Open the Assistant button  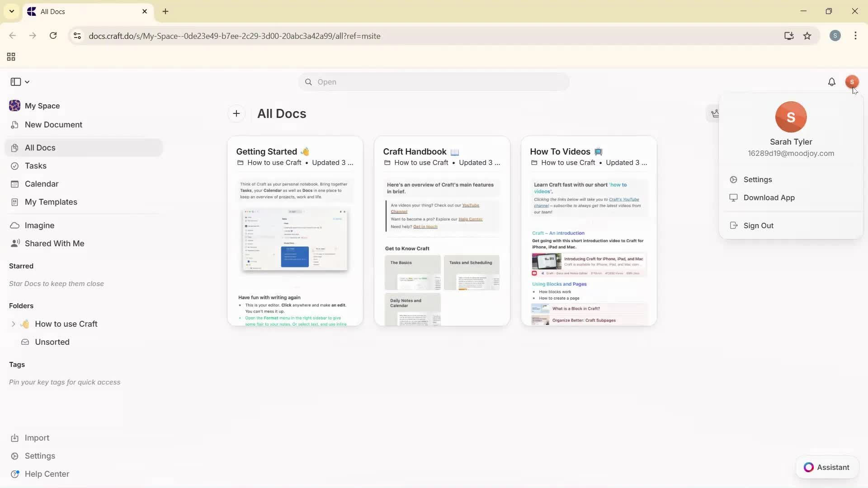point(827,467)
